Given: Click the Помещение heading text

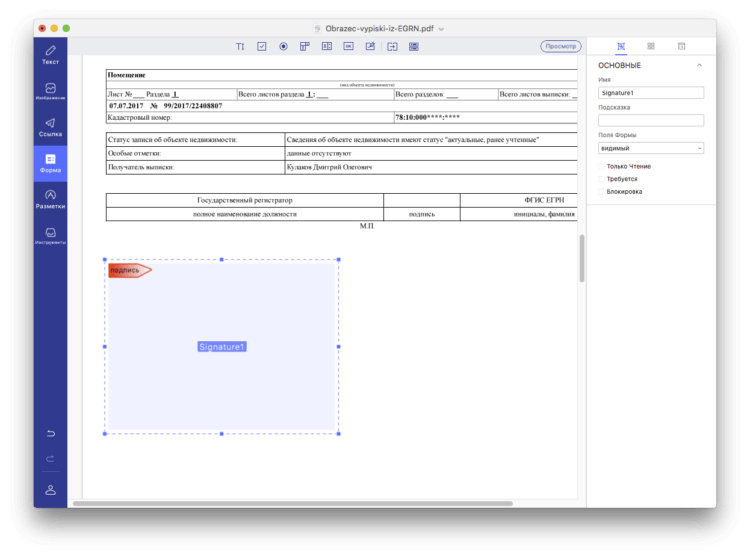Looking at the screenshot, I should point(126,75).
